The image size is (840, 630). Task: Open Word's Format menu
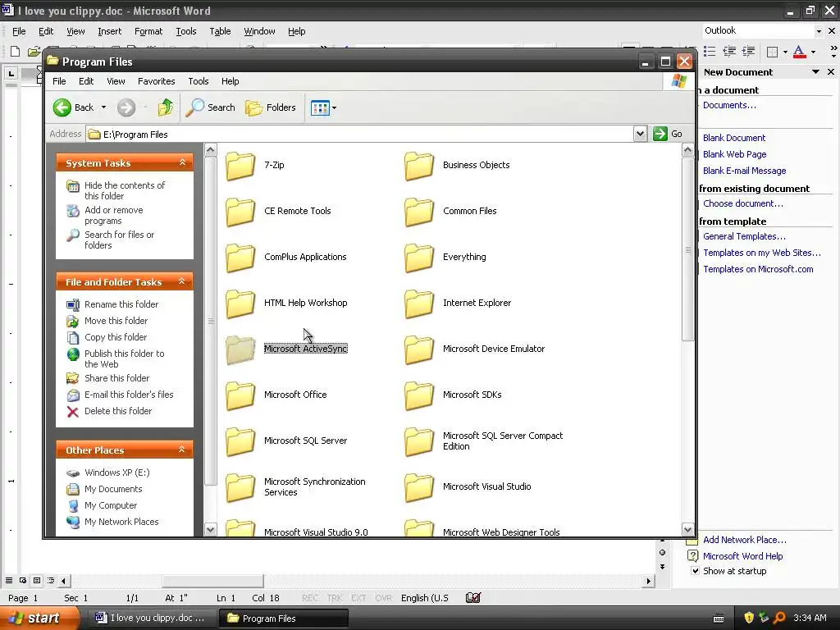coord(148,32)
